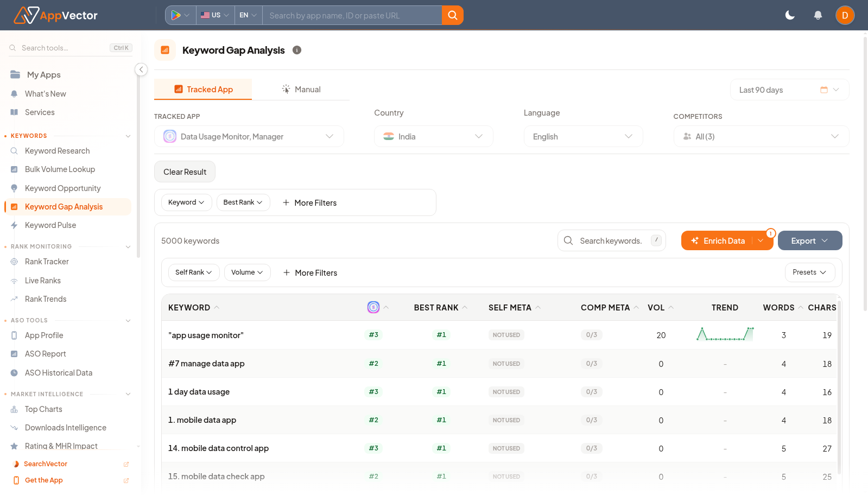Open Services in sidebar

click(40, 112)
